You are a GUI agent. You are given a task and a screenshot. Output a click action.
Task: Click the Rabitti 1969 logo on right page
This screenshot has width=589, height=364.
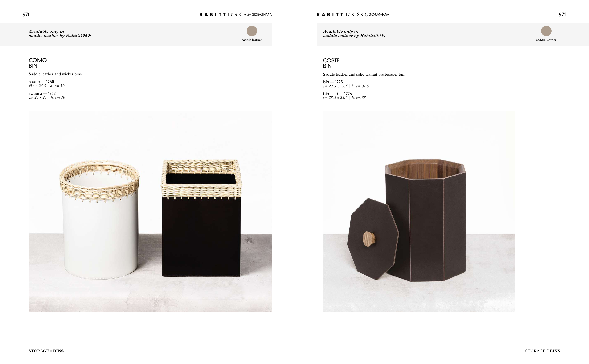tap(353, 15)
